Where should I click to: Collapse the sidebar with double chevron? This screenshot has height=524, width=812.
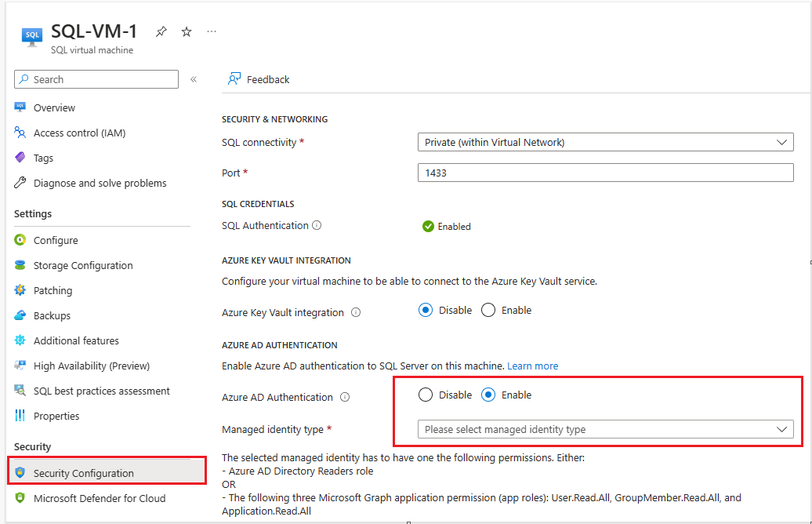pyautogui.click(x=194, y=79)
